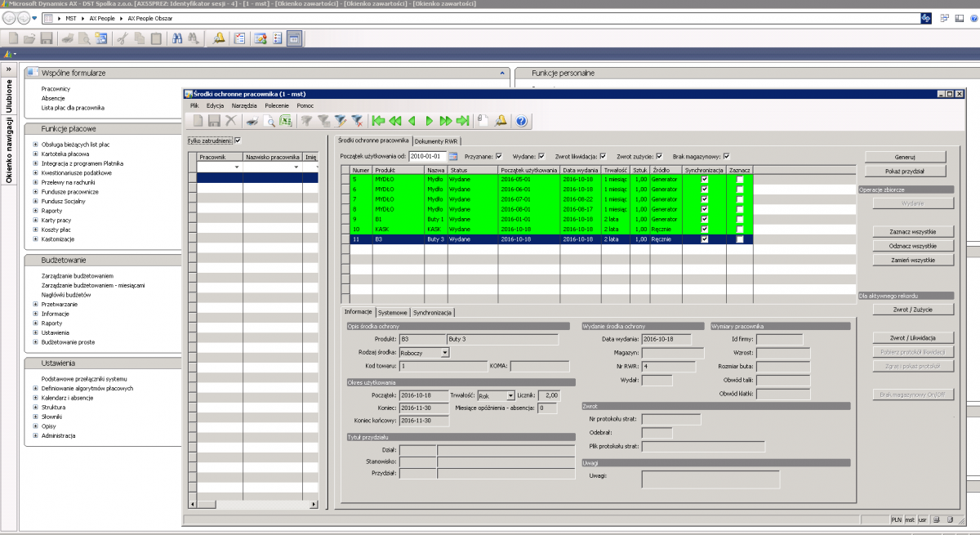Screen dimensions: 980x535
Task: Go to first record using green arrow
Action: [378, 121]
